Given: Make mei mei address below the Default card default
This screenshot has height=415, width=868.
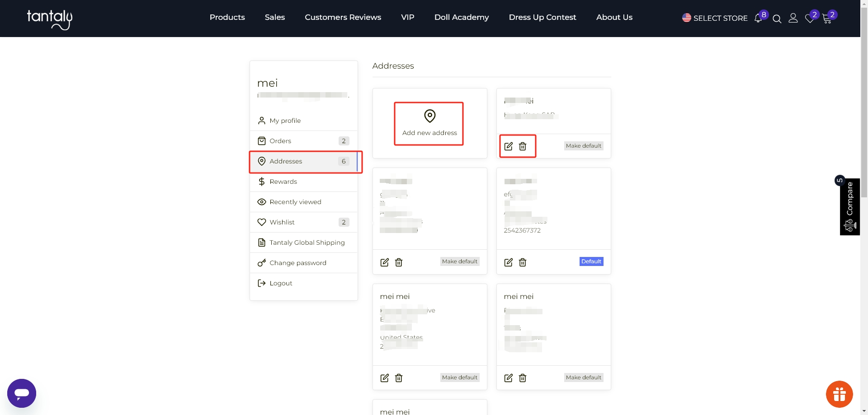Looking at the screenshot, I should [584, 378].
